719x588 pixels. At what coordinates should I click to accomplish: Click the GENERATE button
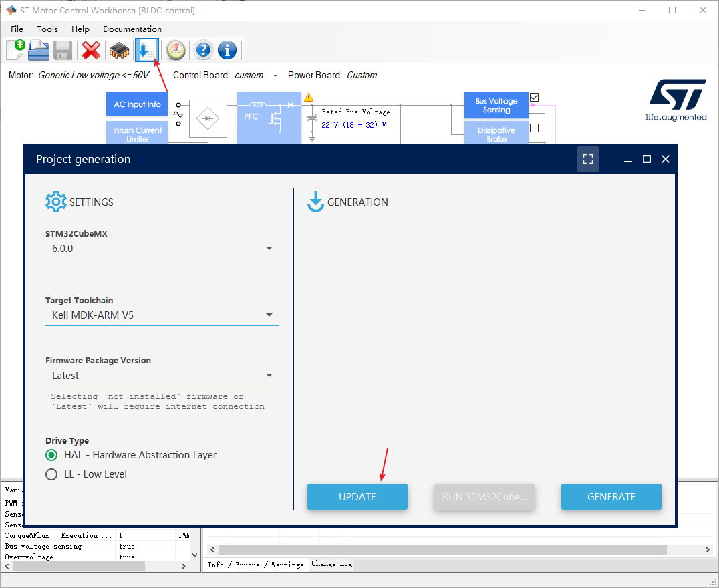click(x=611, y=496)
